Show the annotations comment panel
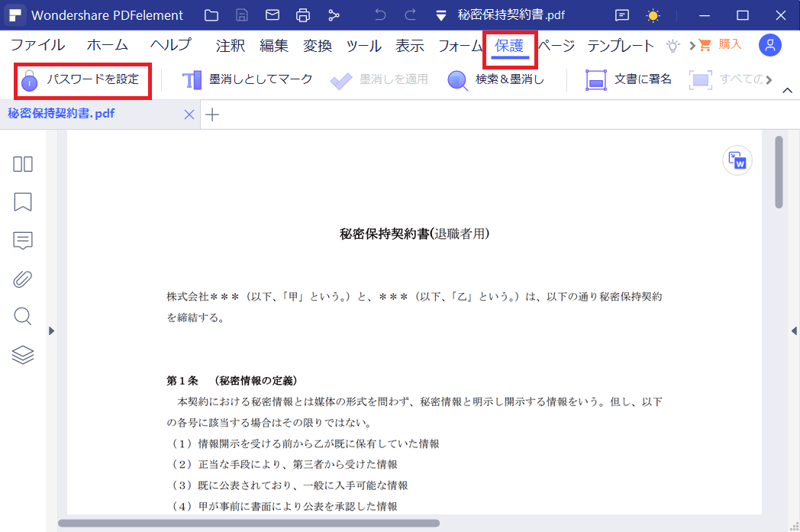The width and height of the screenshot is (800, 532). [23, 240]
